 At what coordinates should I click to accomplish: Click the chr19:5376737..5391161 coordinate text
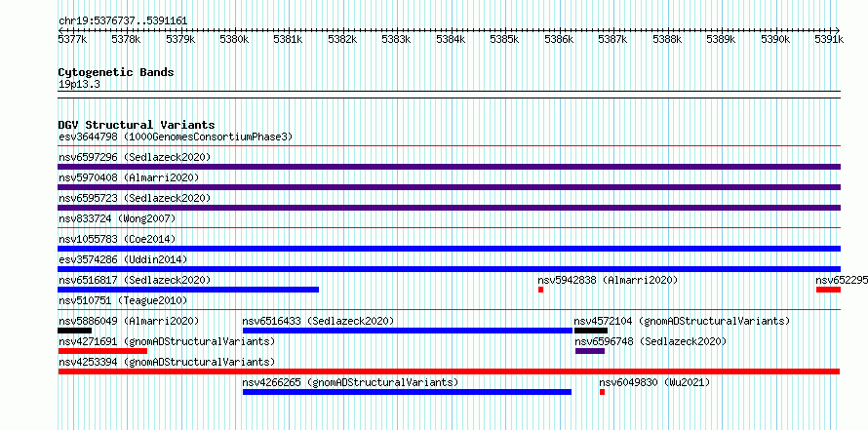tap(123, 21)
